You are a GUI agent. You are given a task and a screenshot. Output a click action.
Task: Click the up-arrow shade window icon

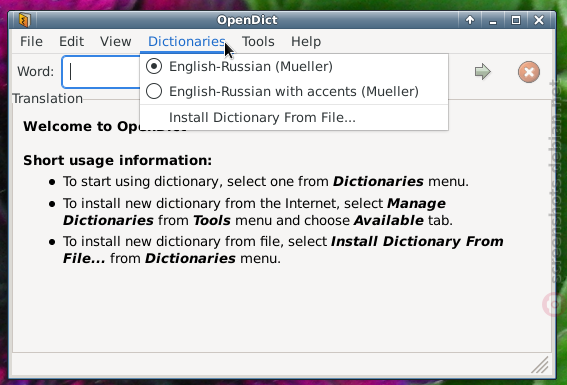pyautogui.click(x=470, y=20)
